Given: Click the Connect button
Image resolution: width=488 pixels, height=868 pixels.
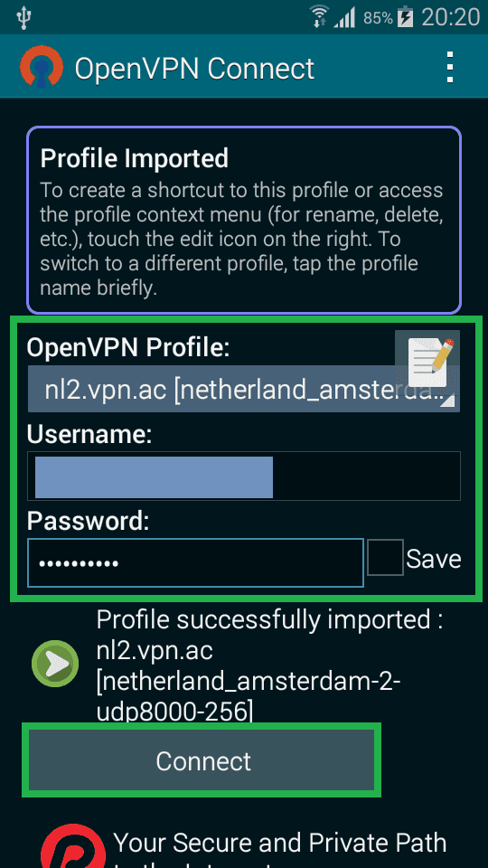Looking at the screenshot, I should [x=202, y=760].
